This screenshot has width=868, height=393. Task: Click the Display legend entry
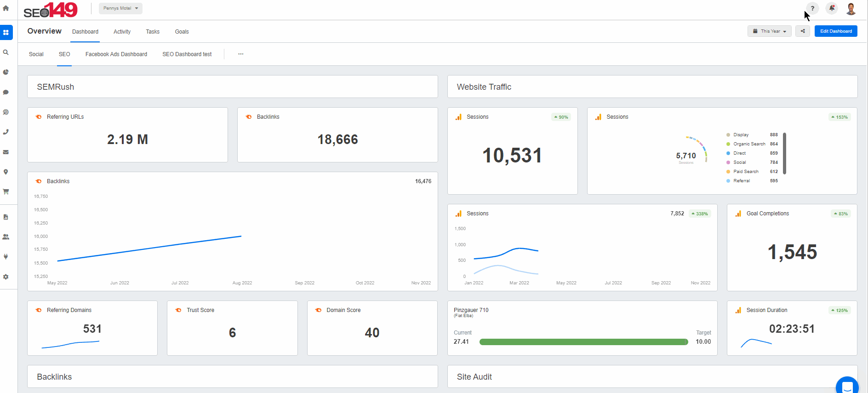tap(752, 135)
